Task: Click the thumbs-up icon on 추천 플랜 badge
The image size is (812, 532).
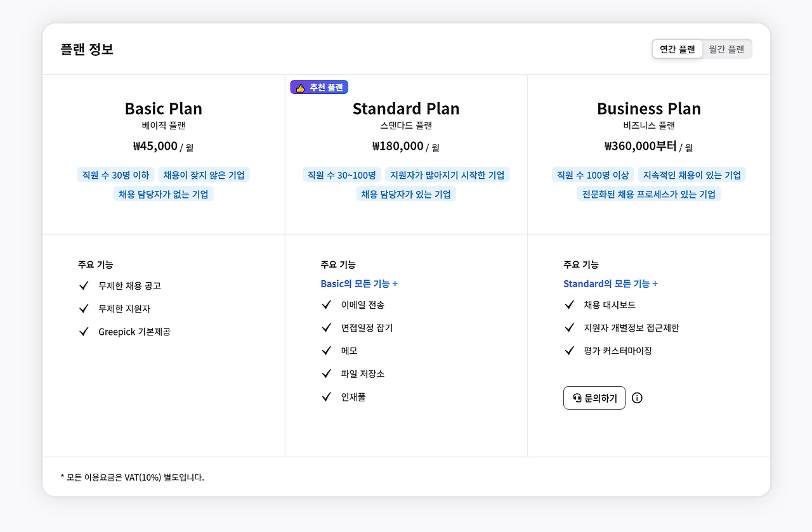Action: [x=301, y=88]
